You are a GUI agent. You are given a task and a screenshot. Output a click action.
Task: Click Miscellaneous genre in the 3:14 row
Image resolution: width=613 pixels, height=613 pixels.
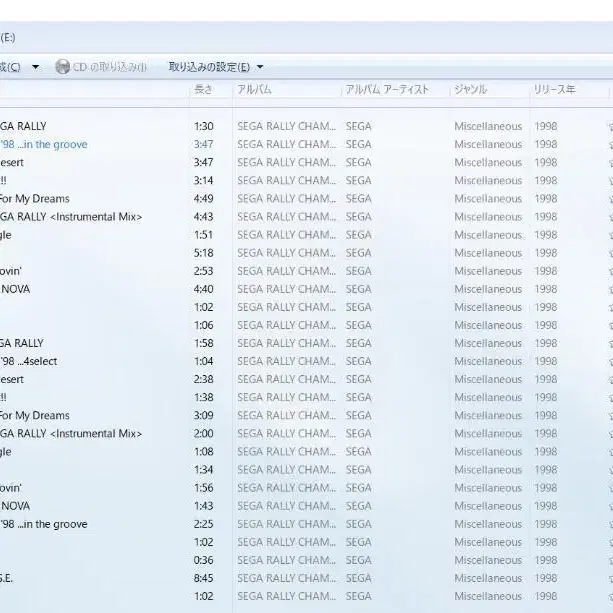488,181
